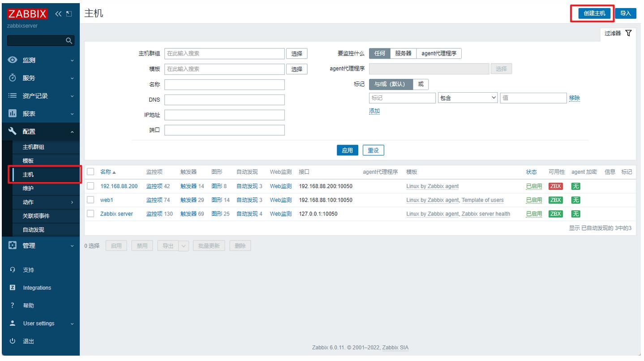Sort by 名称 column header
Screen dimensions: 644x361
[108, 172]
